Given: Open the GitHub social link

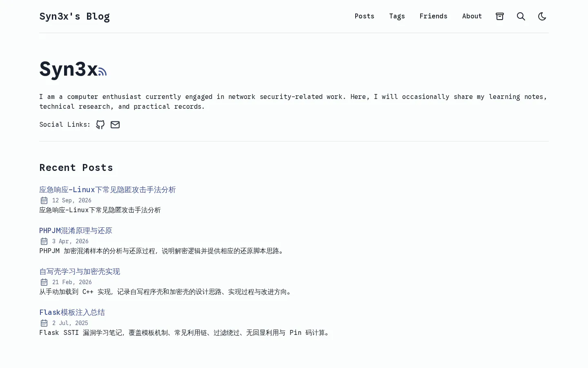Looking at the screenshot, I should (x=100, y=125).
